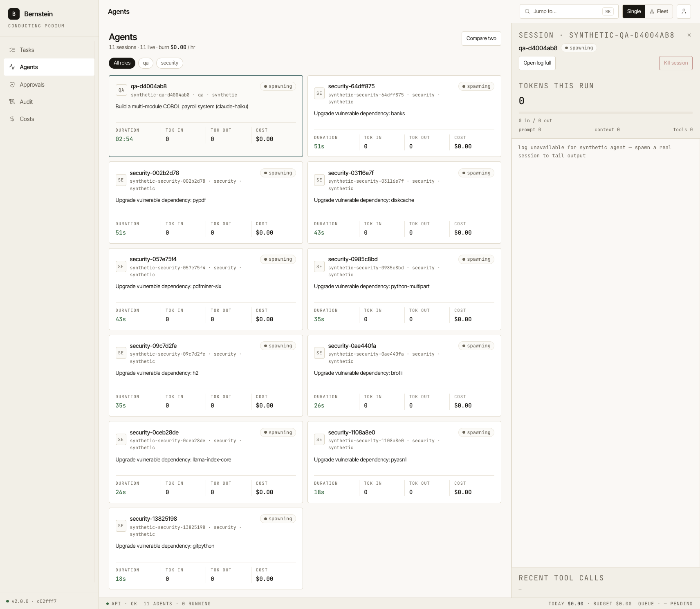
Task: Click the green status dot beside v2.0.0
Action: [x=7, y=601]
